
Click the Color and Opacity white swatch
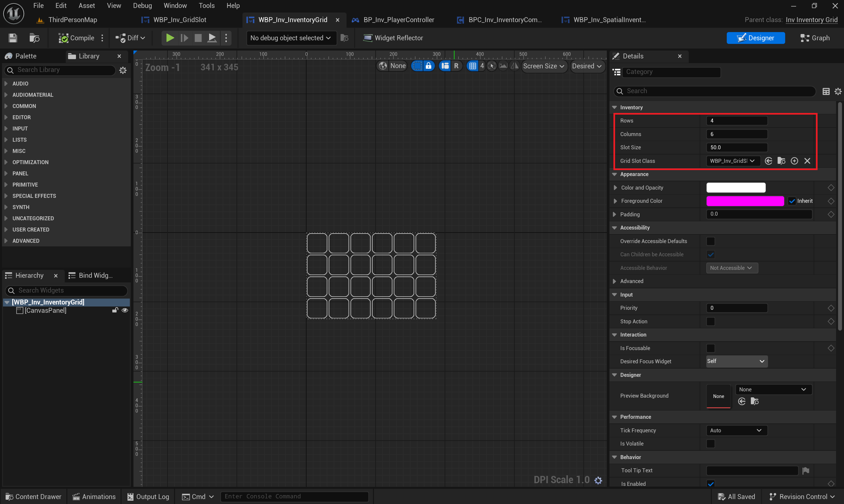(x=736, y=188)
